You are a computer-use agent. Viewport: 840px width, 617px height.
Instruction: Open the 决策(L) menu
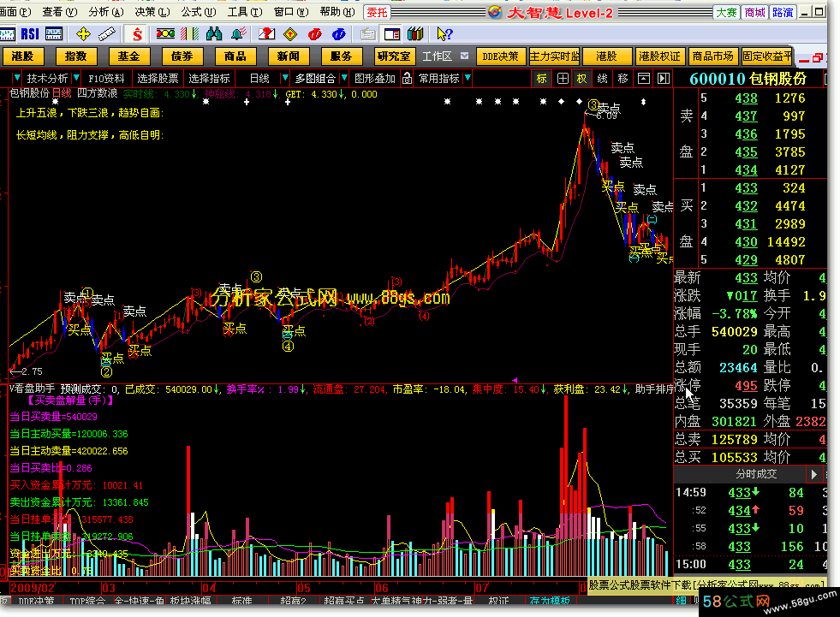pos(152,12)
